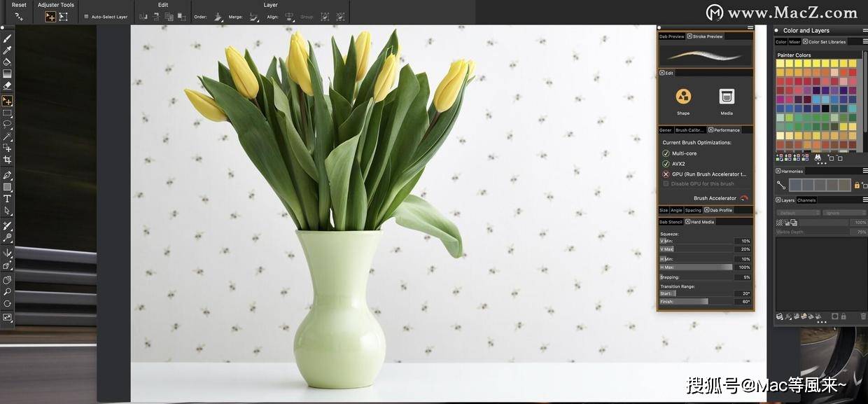Enable Auto-Select Layer in the toolbar
Screen dimensions: 868x404
(x=87, y=16)
